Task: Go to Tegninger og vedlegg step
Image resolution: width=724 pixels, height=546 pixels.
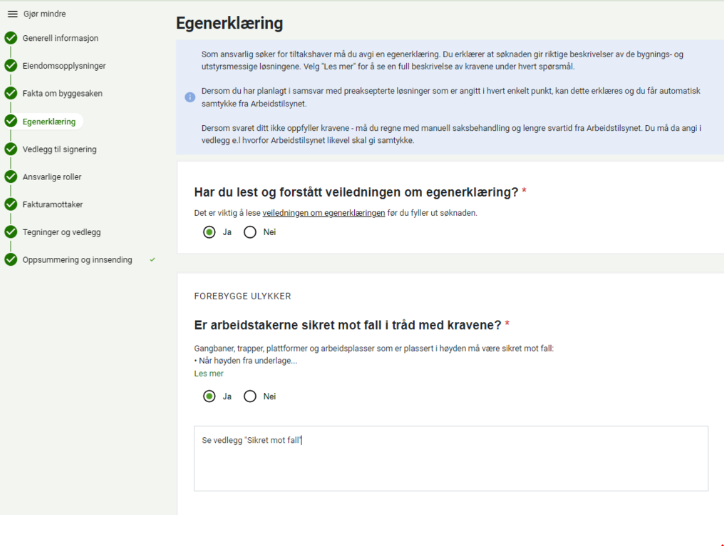Action: click(61, 232)
